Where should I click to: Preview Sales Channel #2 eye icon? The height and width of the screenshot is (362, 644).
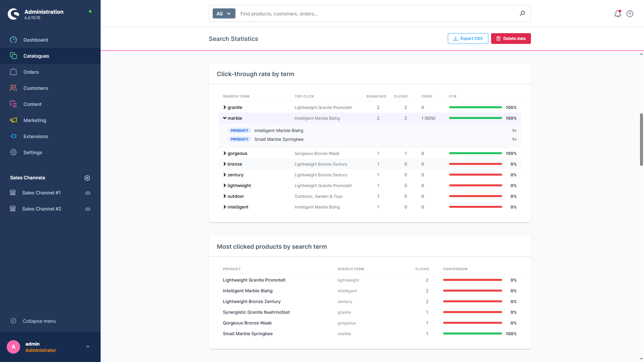click(88, 209)
